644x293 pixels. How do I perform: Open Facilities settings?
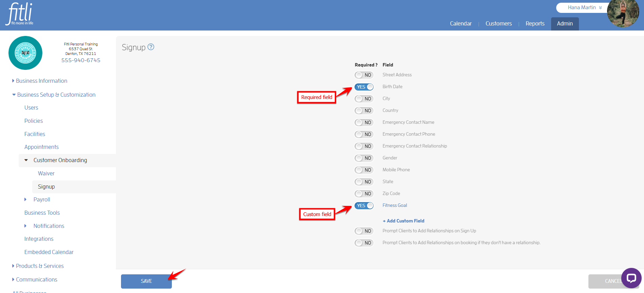[35, 134]
